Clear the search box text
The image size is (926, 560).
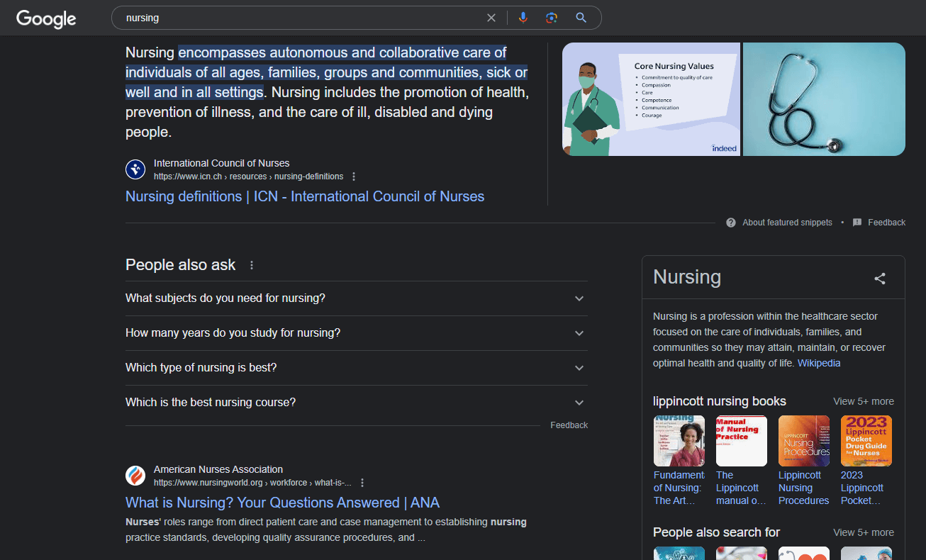pyautogui.click(x=491, y=18)
